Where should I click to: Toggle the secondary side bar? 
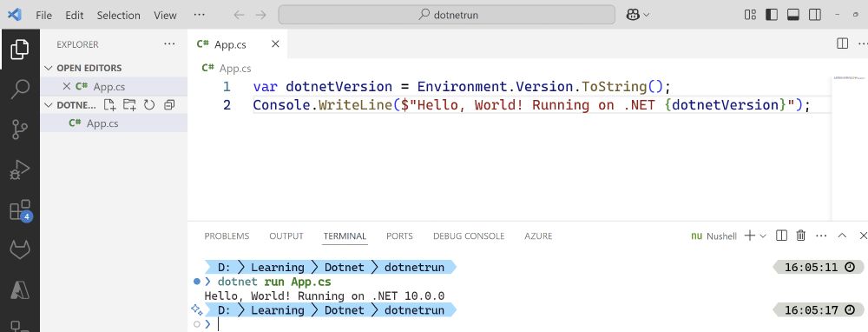814,15
